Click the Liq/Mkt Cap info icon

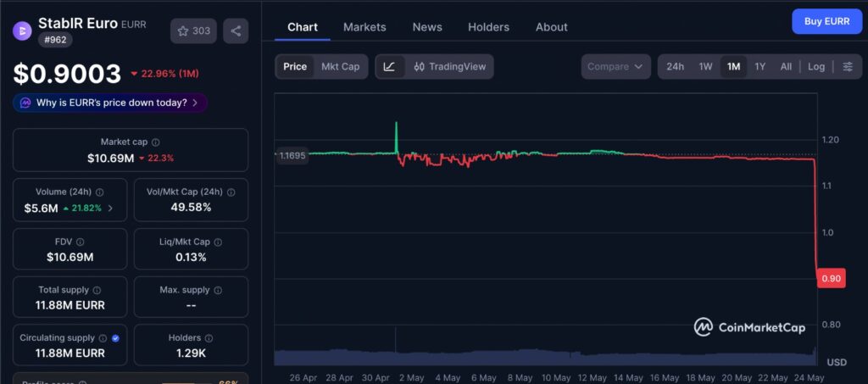pyautogui.click(x=218, y=242)
